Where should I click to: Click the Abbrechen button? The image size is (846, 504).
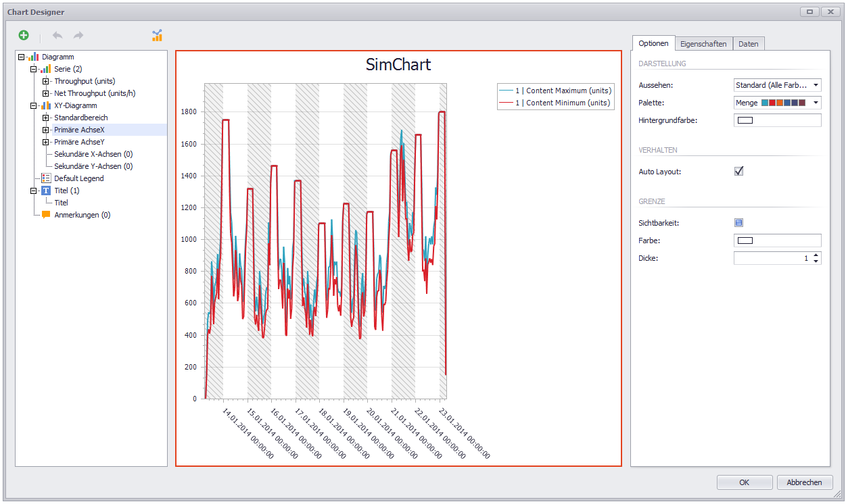tap(805, 482)
